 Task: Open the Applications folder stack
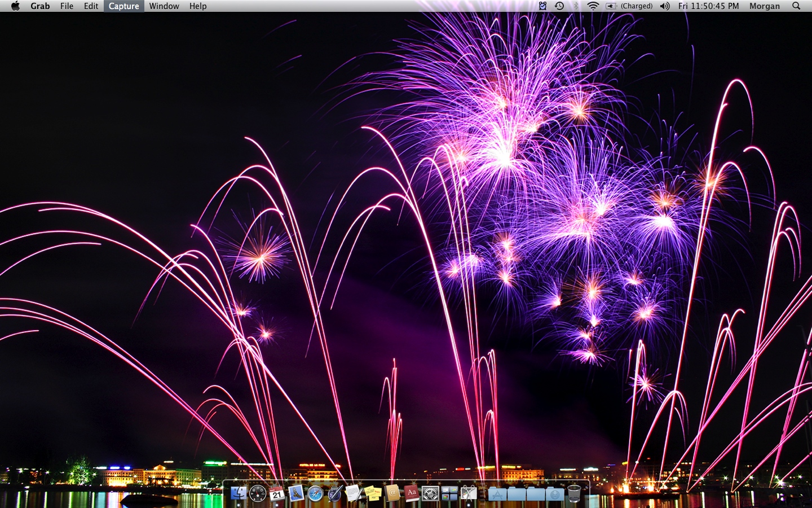497,494
